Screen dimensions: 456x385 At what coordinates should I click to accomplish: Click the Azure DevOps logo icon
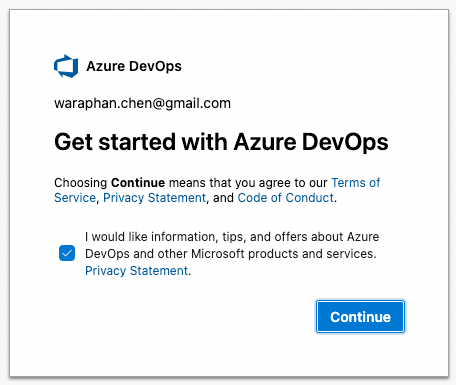point(66,66)
